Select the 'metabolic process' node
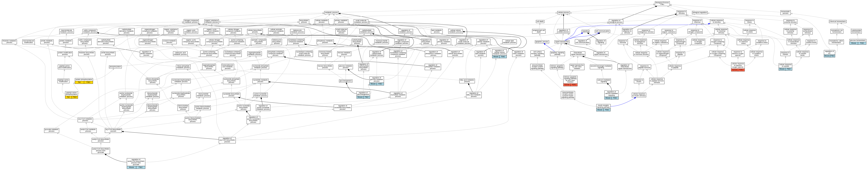This screenshot has width=868, height=170. (x=331, y=13)
